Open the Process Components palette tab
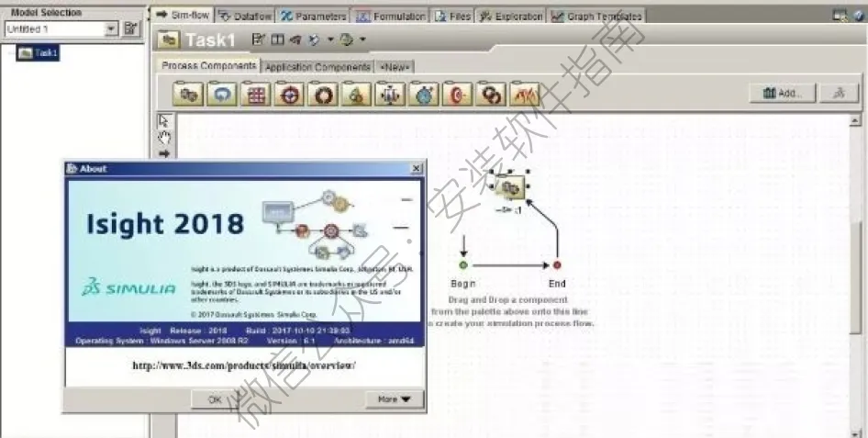 [x=208, y=65]
